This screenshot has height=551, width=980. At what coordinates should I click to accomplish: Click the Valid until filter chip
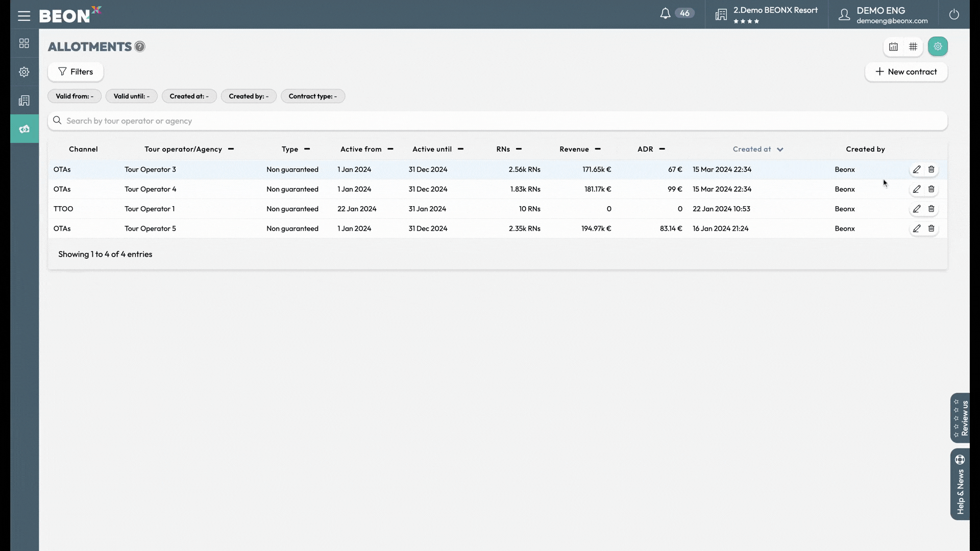[x=132, y=96]
